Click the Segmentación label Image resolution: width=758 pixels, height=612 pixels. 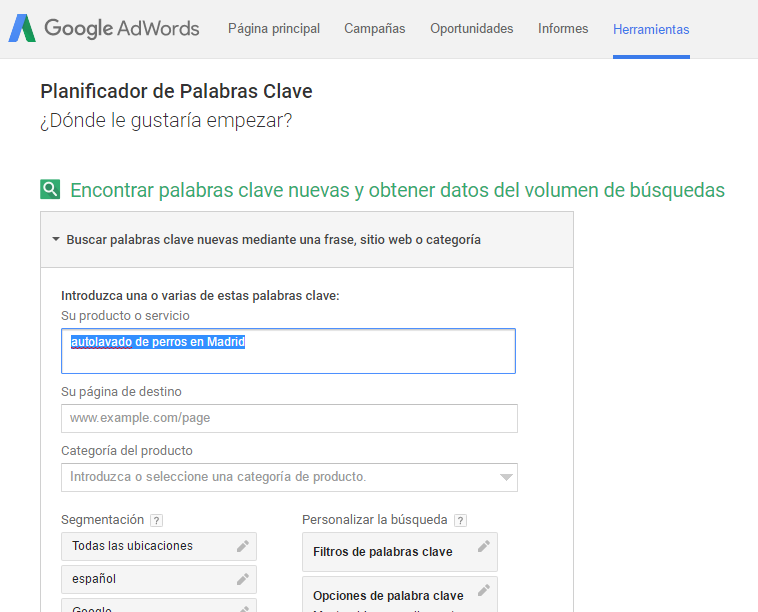pos(102,520)
